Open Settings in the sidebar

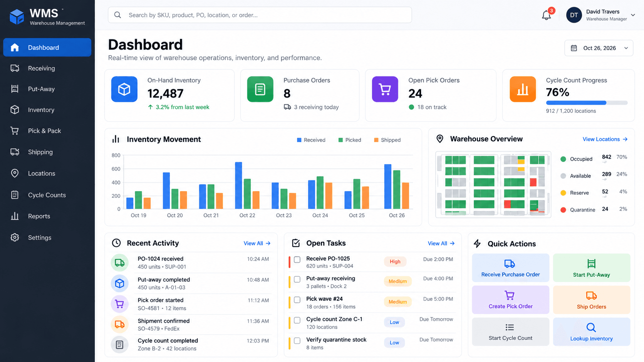[47, 237]
